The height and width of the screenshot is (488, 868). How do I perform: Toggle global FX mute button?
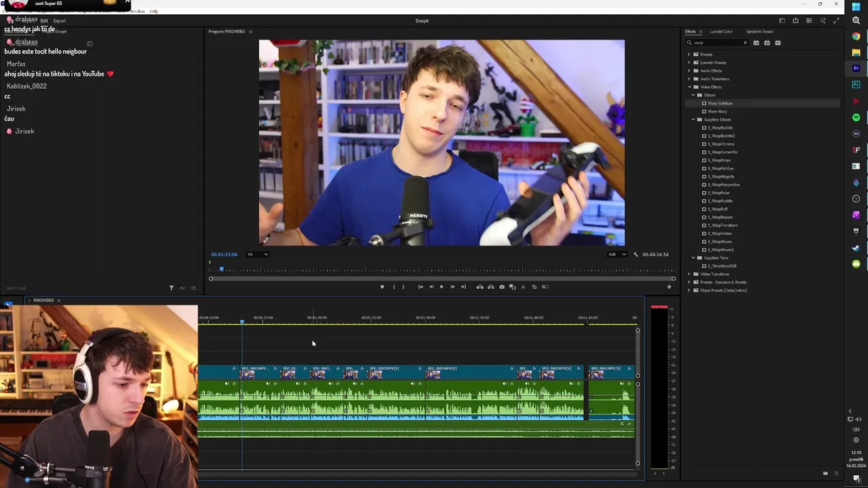pos(523,287)
